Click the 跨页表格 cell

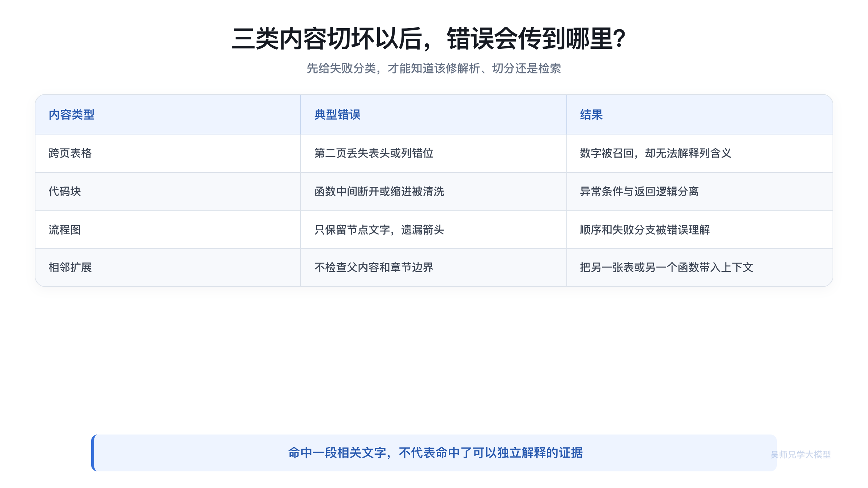click(168, 153)
